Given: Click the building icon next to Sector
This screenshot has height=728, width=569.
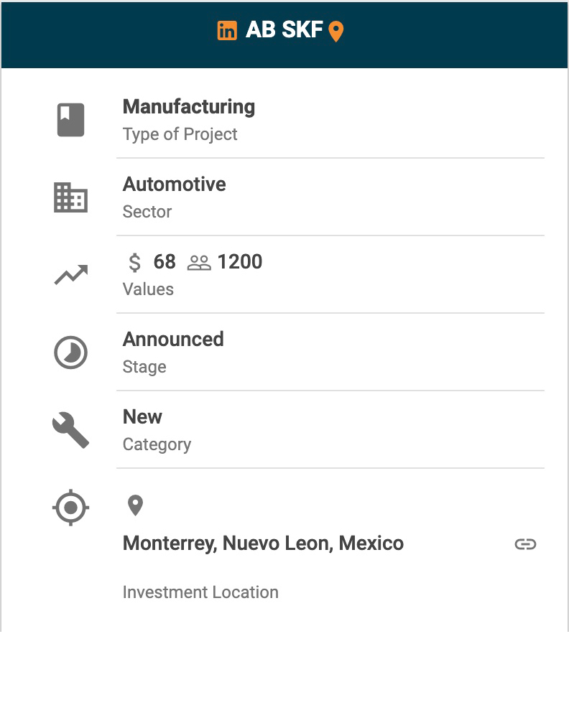Looking at the screenshot, I should [x=70, y=197].
